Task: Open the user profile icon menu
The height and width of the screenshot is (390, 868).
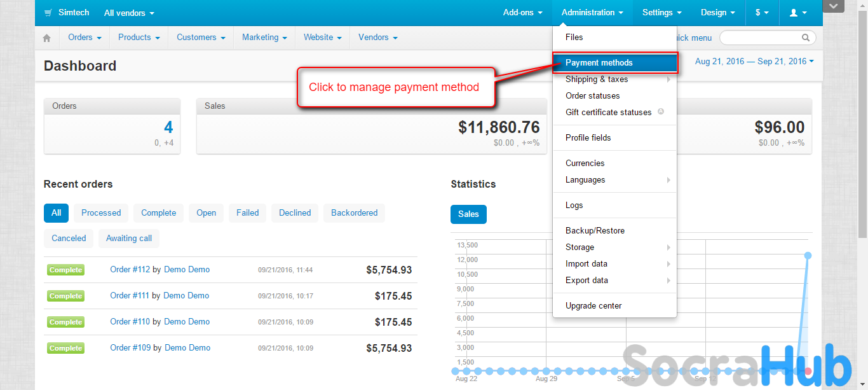Action: pyautogui.click(x=797, y=13)
